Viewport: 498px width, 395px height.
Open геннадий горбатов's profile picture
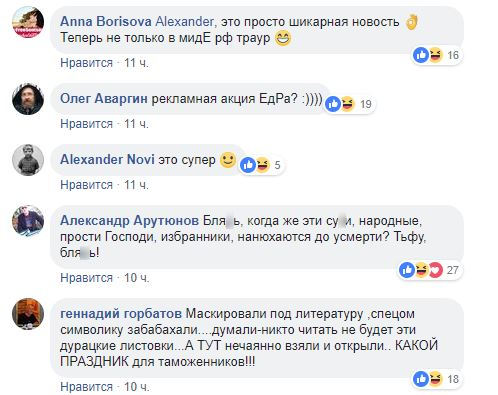pos(28,314)
